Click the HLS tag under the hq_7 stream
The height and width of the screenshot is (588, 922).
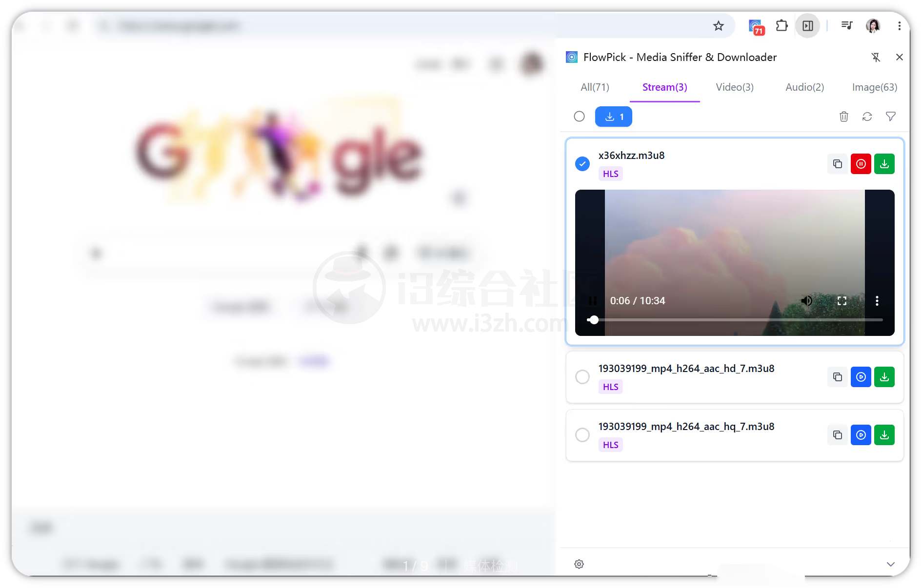(x=610, y=445)
